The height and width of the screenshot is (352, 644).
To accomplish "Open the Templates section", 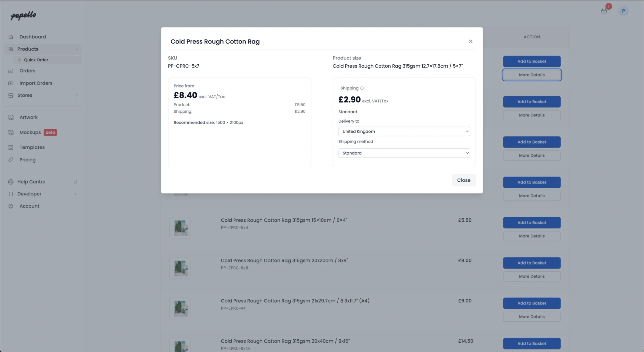I will (x=32, y=147).
